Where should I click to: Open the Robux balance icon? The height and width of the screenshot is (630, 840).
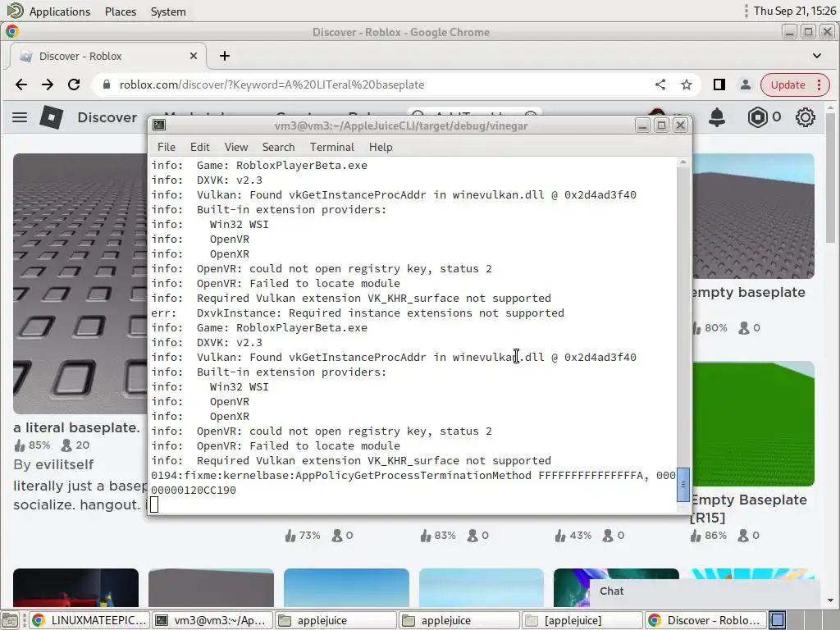[x=757, y=117]
